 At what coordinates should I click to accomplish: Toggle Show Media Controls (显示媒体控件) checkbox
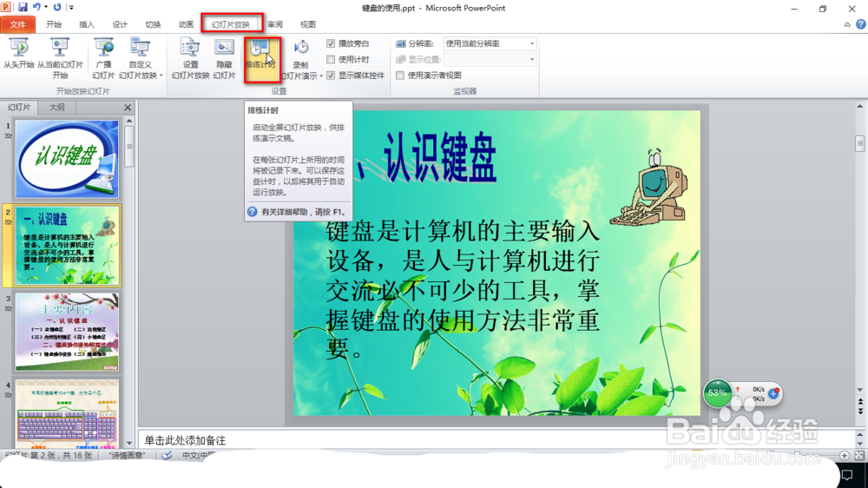(x=331, y=76)
